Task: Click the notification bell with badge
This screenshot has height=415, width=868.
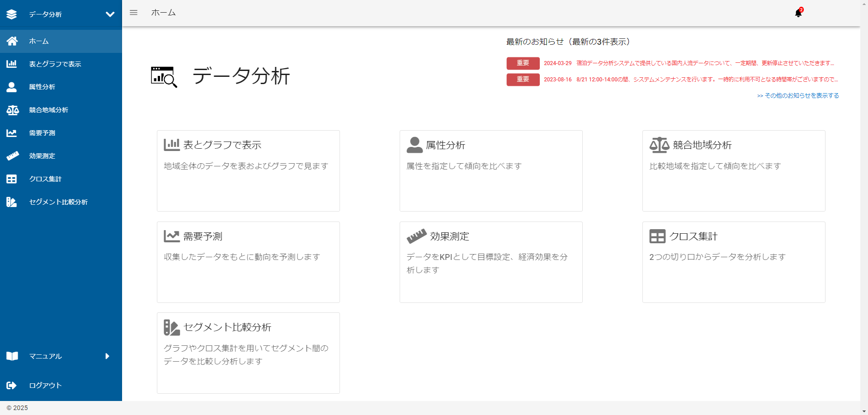Action: tap(798, 13)
